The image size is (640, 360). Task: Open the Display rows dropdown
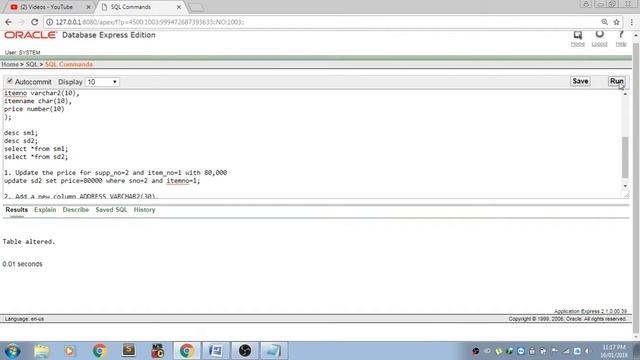point(102,82)
